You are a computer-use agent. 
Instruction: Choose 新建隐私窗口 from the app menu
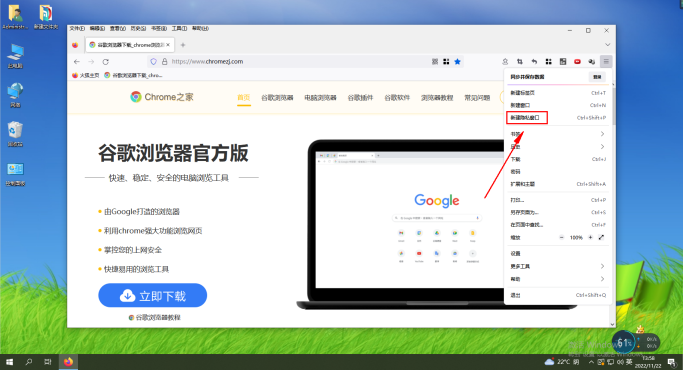pyautogui.click(x=558, y=118)
